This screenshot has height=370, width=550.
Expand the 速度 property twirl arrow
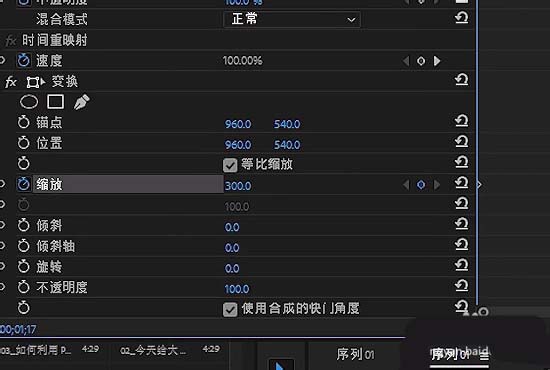[2, 60]
